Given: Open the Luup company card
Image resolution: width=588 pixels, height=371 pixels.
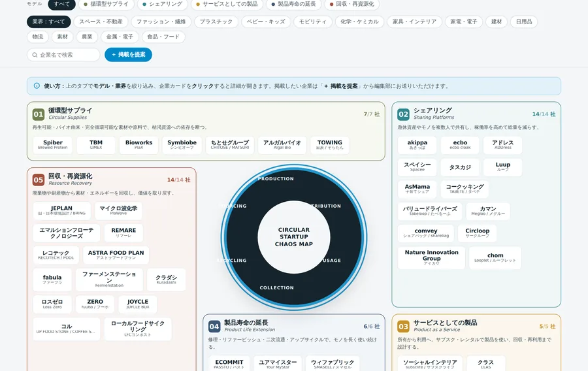Looking at the screenshot, I should point(503,167).
